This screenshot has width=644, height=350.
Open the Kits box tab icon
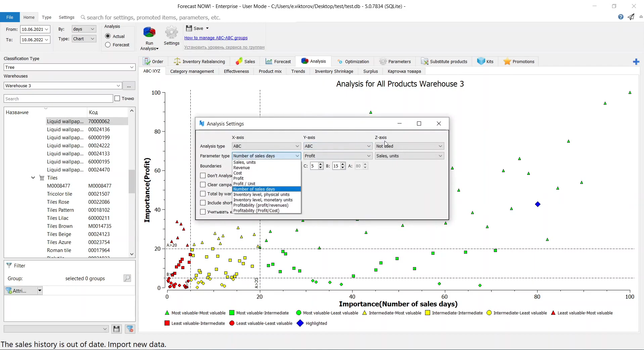481,61
